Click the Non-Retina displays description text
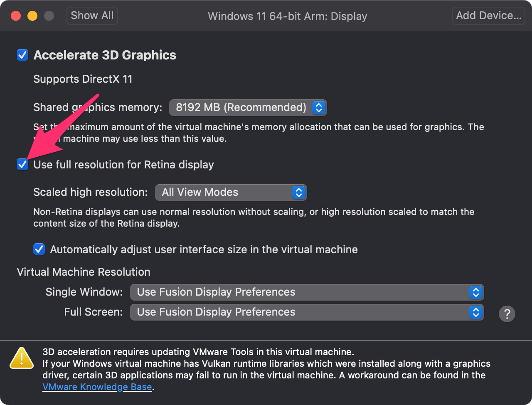The image size is (532, 405). click(254, 218)
